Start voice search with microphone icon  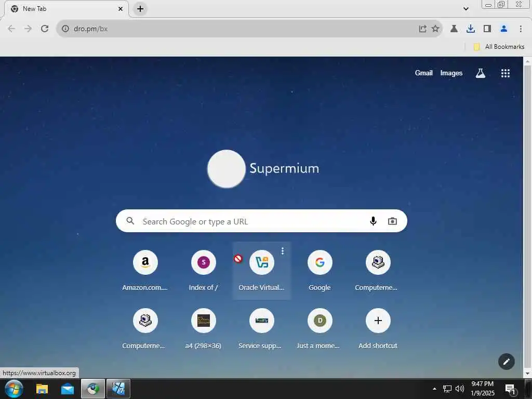coord(373,221)
